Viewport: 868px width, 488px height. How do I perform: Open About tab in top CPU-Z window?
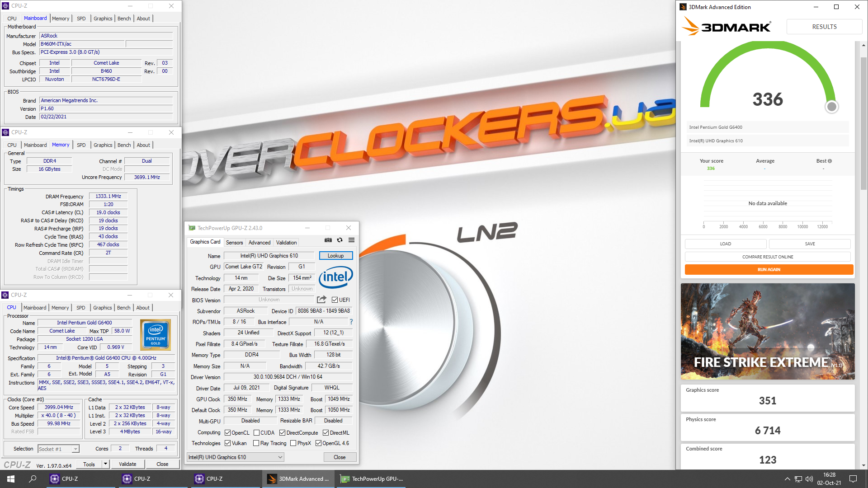tap(143, 19)
